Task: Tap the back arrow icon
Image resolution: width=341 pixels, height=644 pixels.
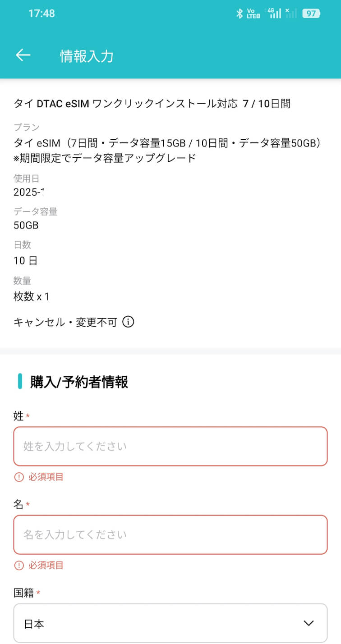Action: coord(23,55)
